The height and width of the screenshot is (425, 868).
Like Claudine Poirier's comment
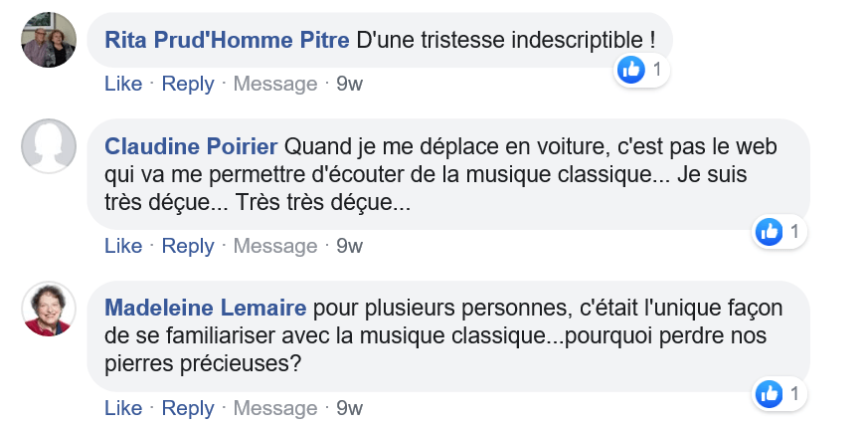click(123, 246)
